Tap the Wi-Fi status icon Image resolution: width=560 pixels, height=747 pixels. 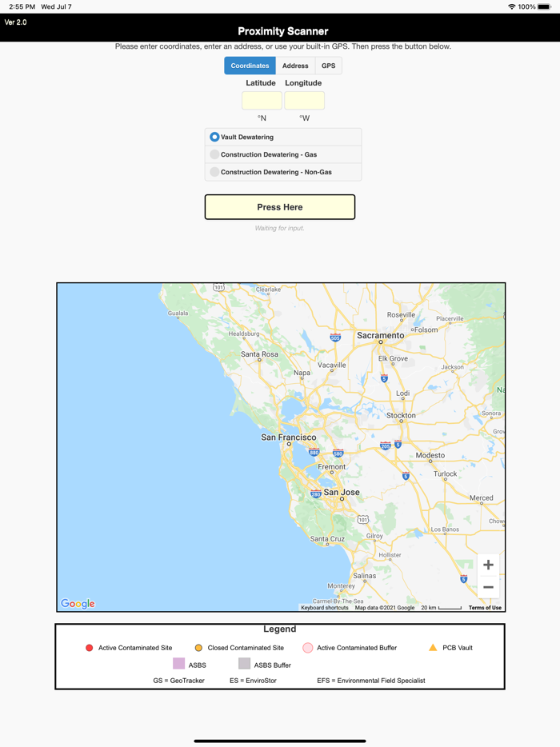[512, 6]
